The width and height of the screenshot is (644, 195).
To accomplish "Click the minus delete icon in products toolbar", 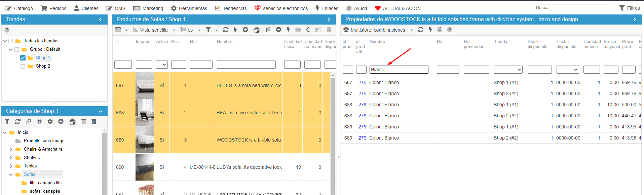I will (278, 30).
